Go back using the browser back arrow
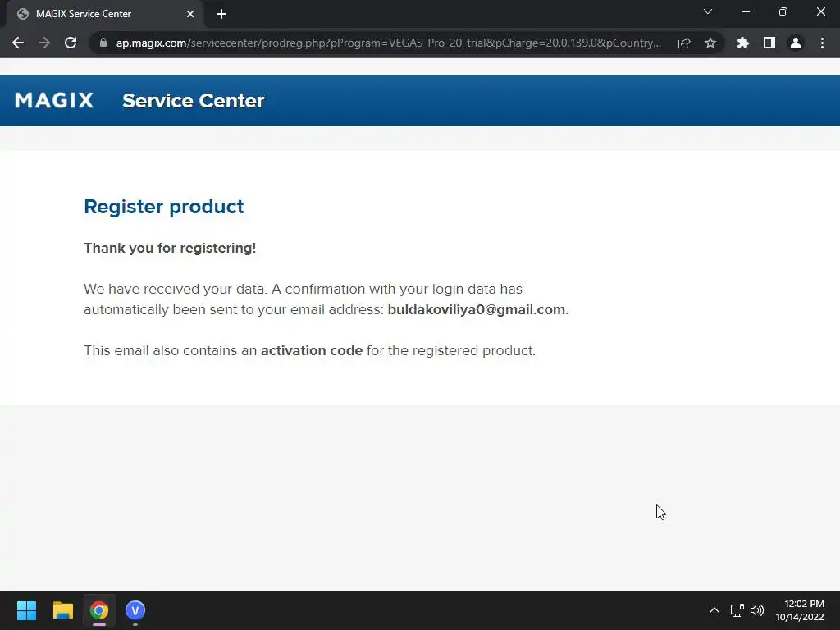Image resolution: width=840 pixels, height=630 pixels. coord(18,43)
